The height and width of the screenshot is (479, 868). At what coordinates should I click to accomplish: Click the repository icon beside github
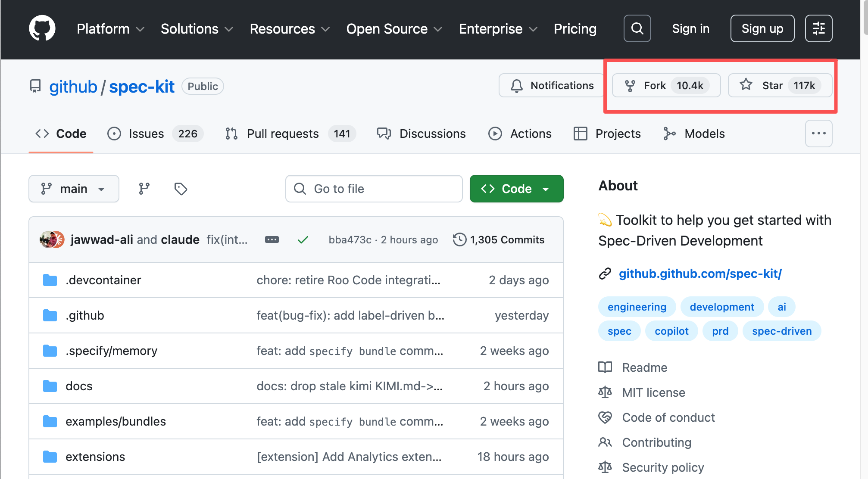pos(35,86)
